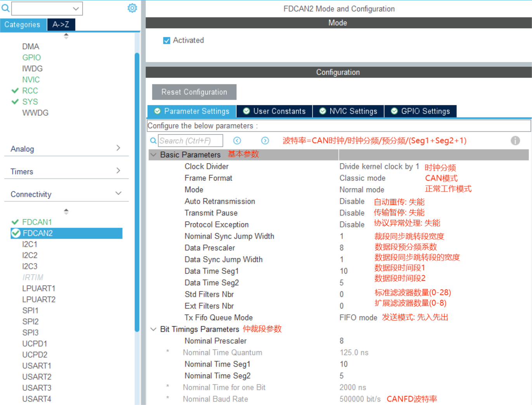Open the User Constants tab
This screenshot has height=405, width=532.
click(x=274, y=111)
